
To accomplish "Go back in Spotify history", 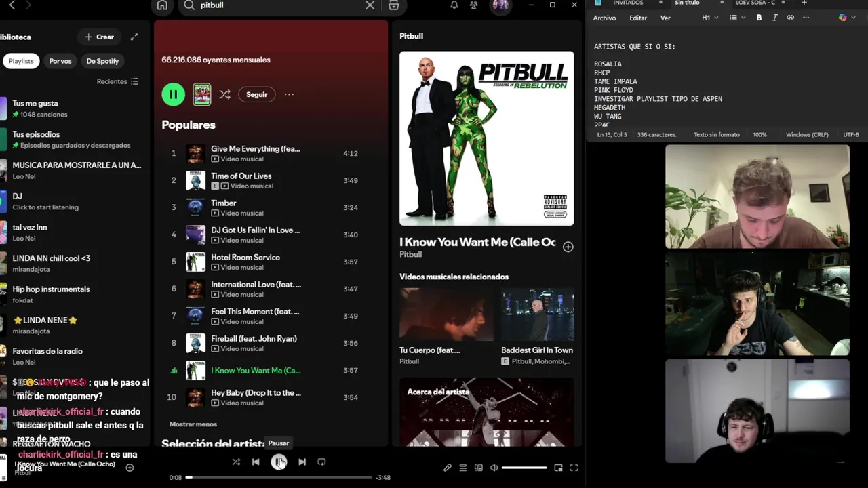I will [12, 5].
